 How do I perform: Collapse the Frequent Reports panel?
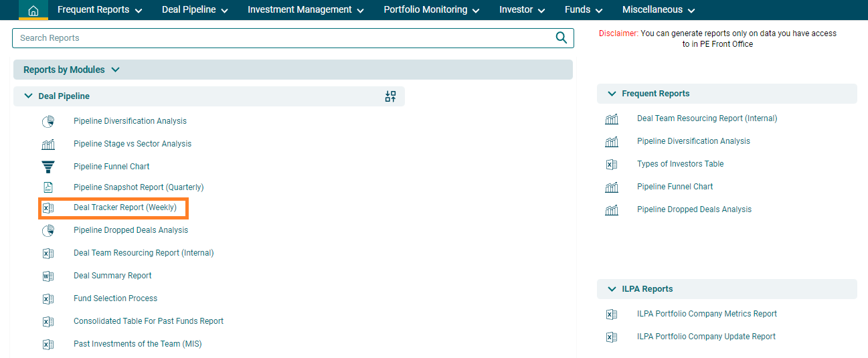tap(612, 94)
